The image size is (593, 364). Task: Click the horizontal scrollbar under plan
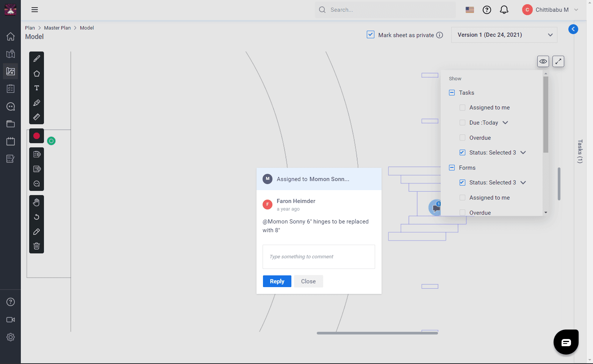377,333
